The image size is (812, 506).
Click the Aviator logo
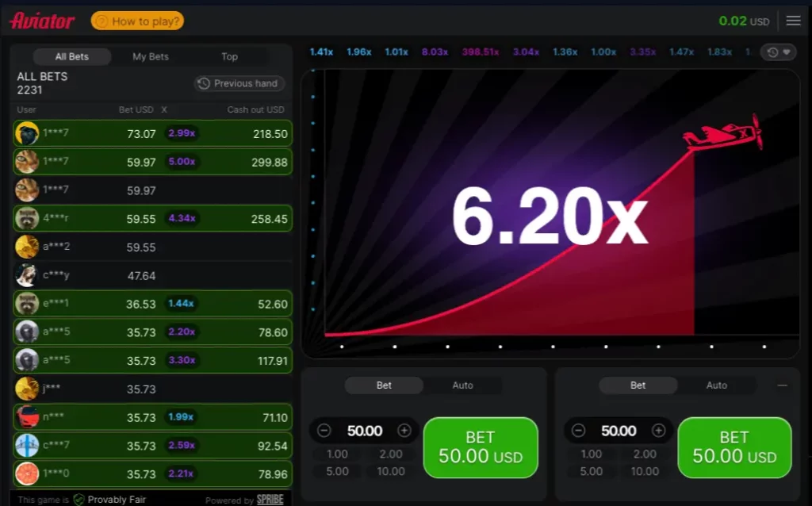(42, 21)
